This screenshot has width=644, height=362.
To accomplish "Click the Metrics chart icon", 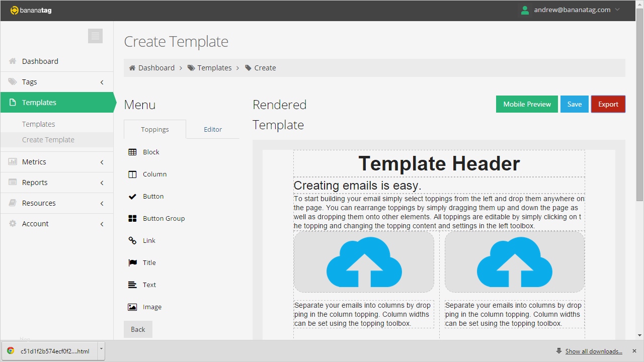I will (13, 161).
